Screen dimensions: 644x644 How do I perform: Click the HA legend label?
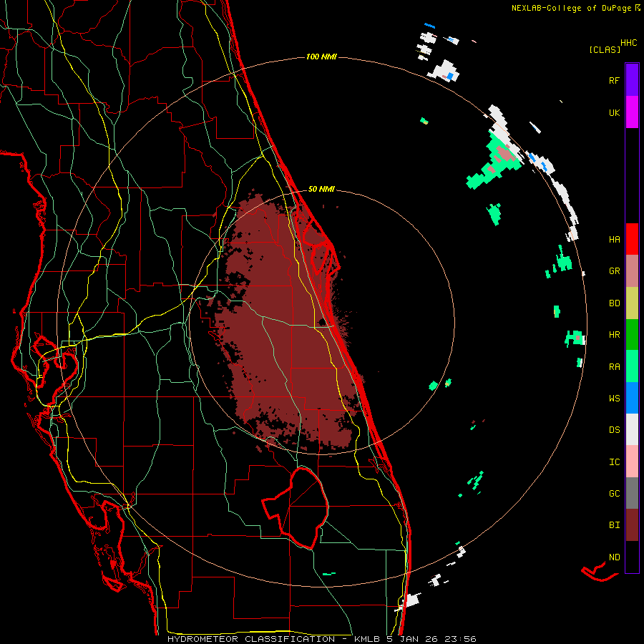(x=614, y=240)
